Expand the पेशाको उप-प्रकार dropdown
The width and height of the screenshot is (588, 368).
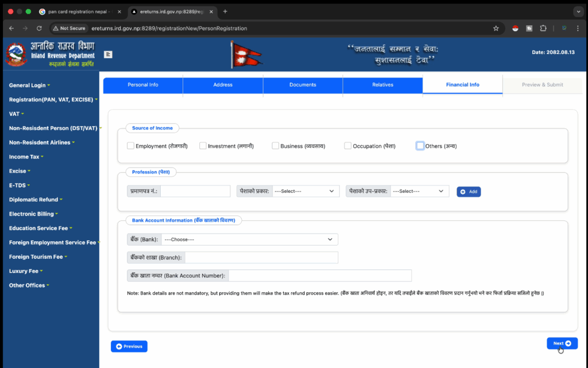pos(419,191)
